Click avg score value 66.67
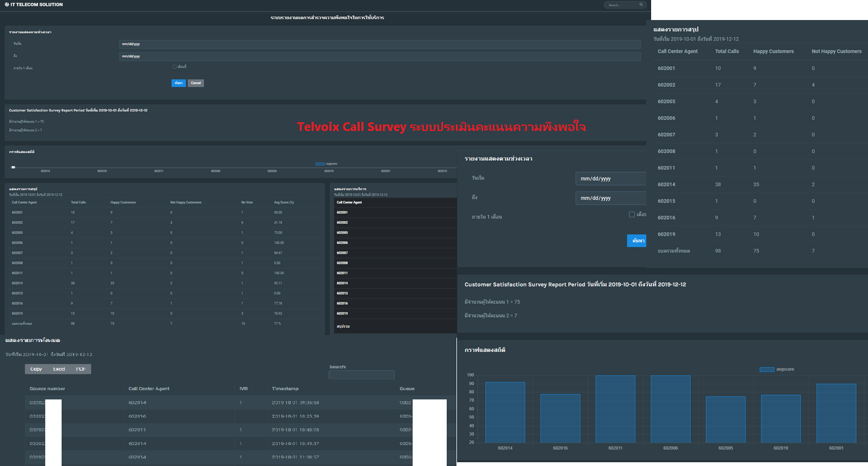This screenshot has height=466, width=868. click(x=278, y=253)
